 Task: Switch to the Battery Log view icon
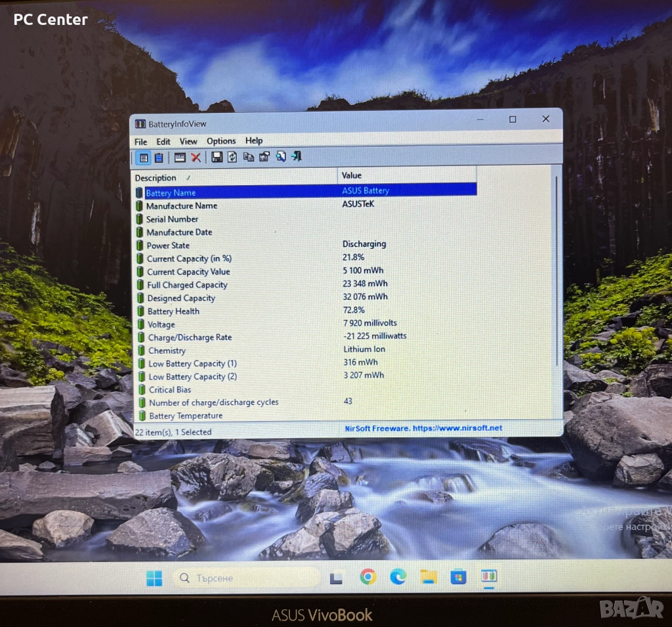pos(158,158)
